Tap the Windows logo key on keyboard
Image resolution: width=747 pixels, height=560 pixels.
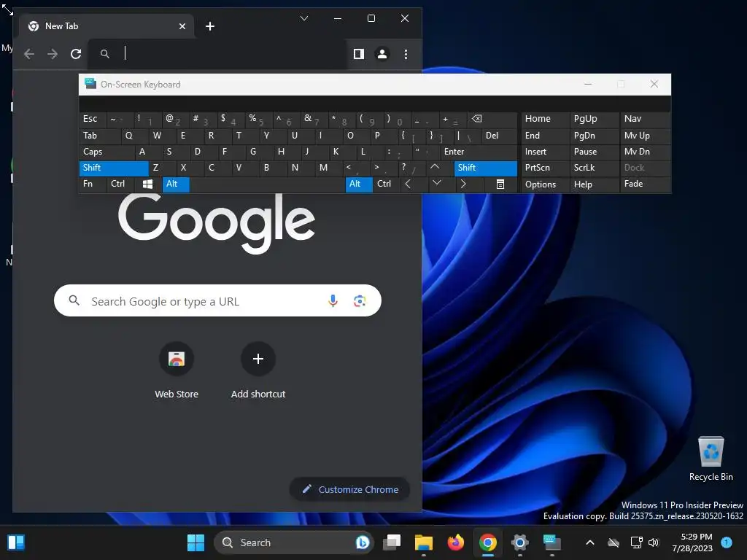click(x=147, y=184)
